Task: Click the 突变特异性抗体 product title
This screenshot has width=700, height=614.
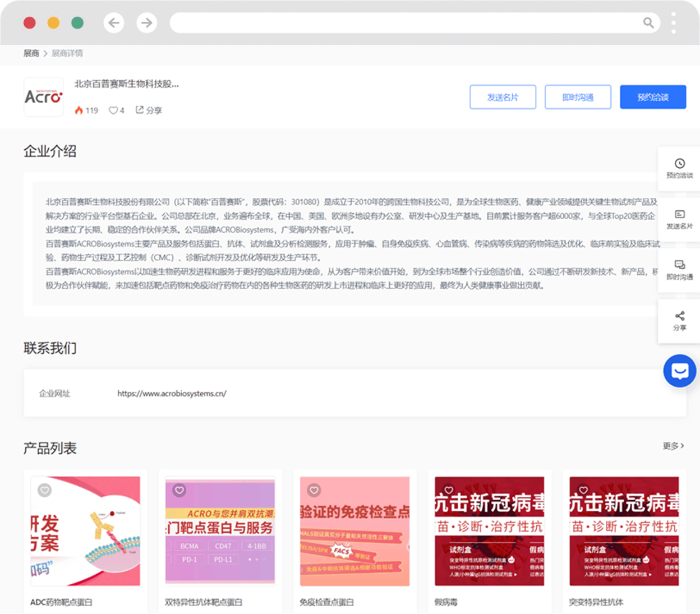Action: pyautogui.click(x=596, y=602)
